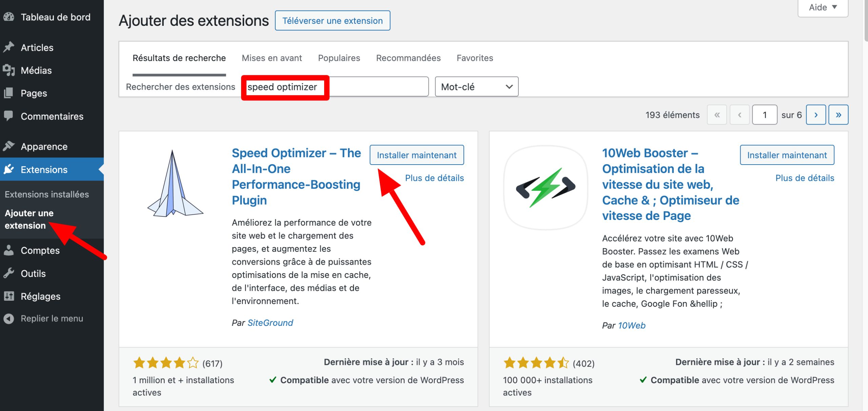Switch to Mises en avant tab
The width and height of the screenshot is (868, 411).
[272, 58]
